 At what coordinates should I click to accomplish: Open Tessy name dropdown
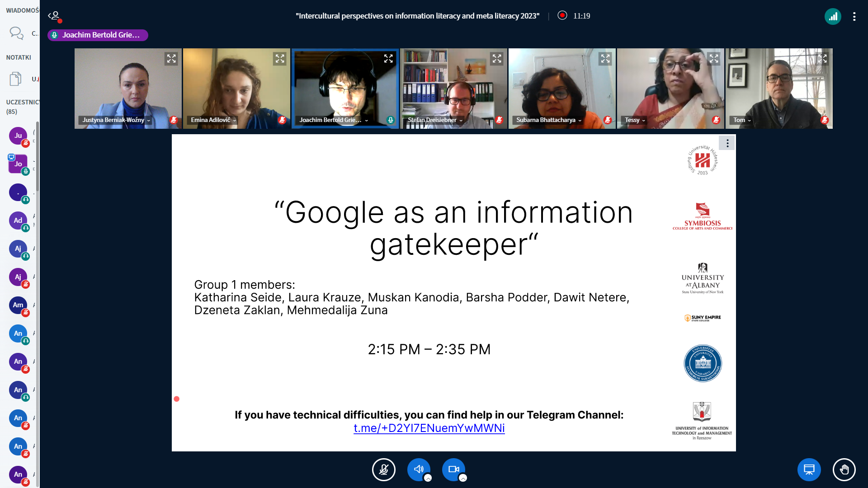pos(635,120)
